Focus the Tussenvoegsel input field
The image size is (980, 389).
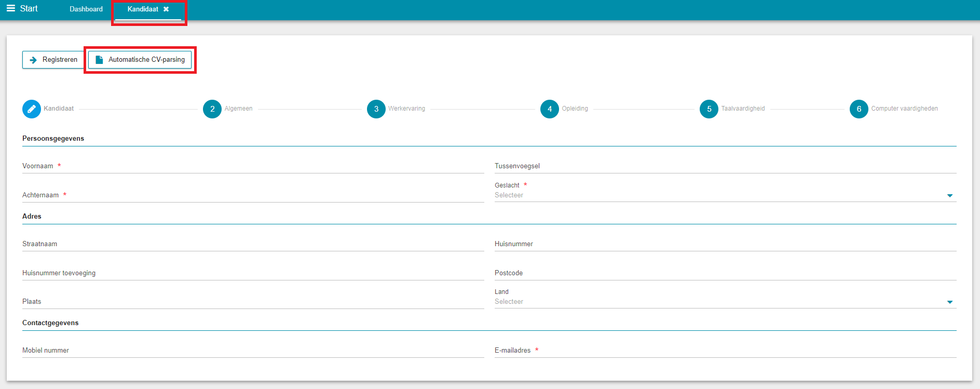[x=725, y=166]
